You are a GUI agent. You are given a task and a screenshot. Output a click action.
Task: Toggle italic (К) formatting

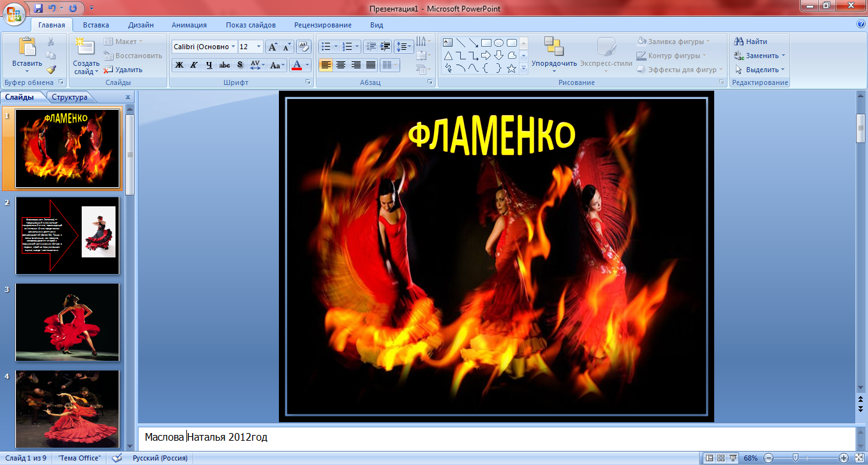[x=194, y=65]
